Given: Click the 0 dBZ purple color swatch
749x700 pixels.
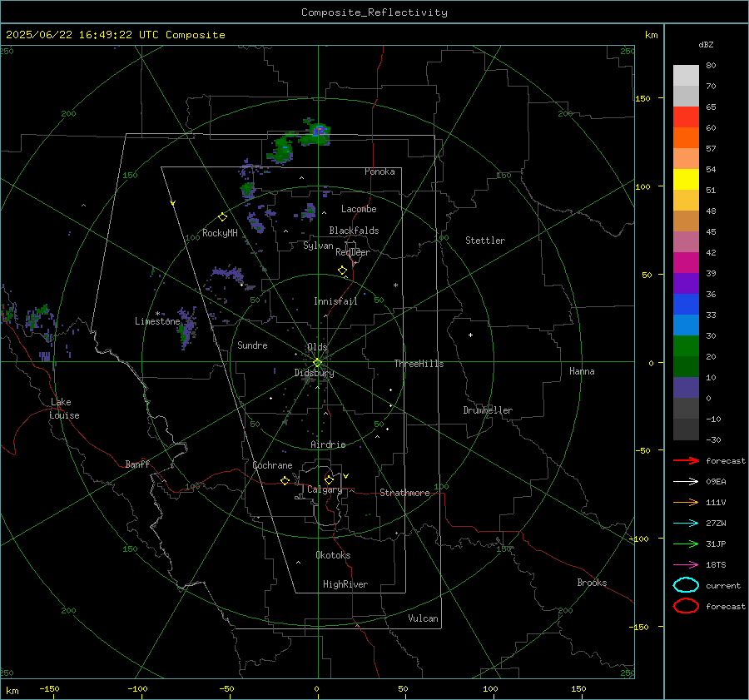Looking at the screenshot, I should coord(686,388).
